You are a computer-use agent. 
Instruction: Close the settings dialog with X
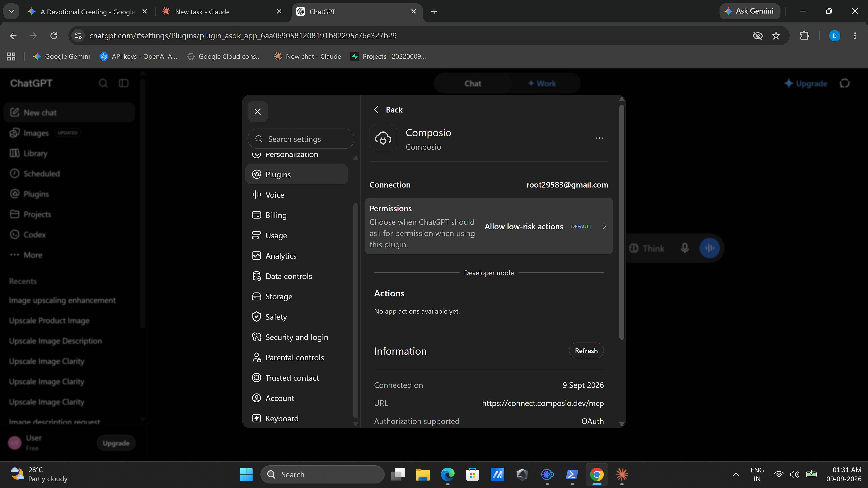point(257,111)
